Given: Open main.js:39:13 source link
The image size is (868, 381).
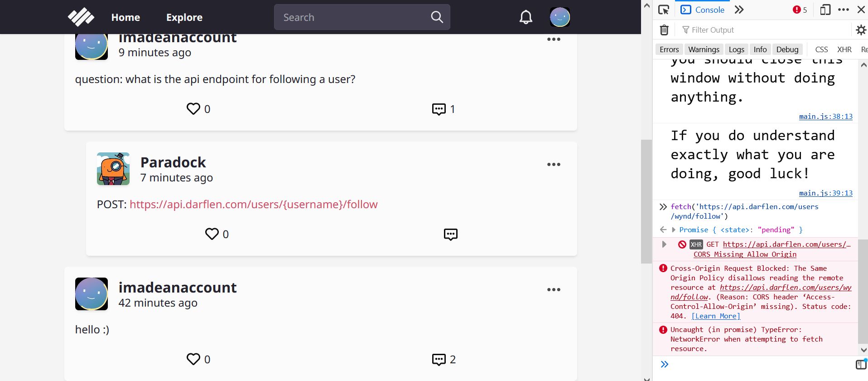Looking at the screenshot, I should pos(825,193).
